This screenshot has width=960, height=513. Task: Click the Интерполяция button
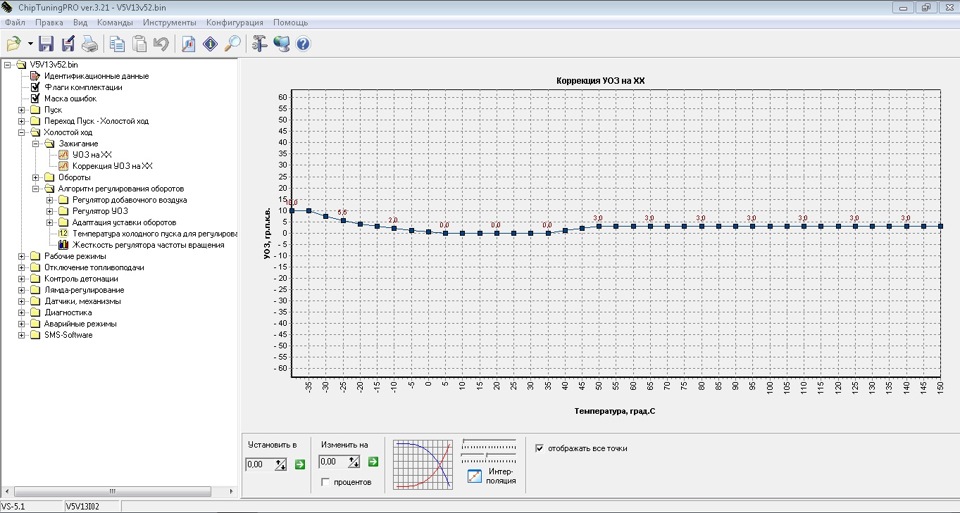(x=490, y=475)
